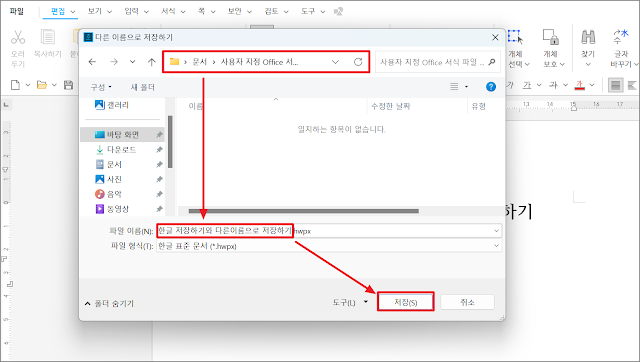Click the Find (찾기) binoculars icon

coord(588,37)
